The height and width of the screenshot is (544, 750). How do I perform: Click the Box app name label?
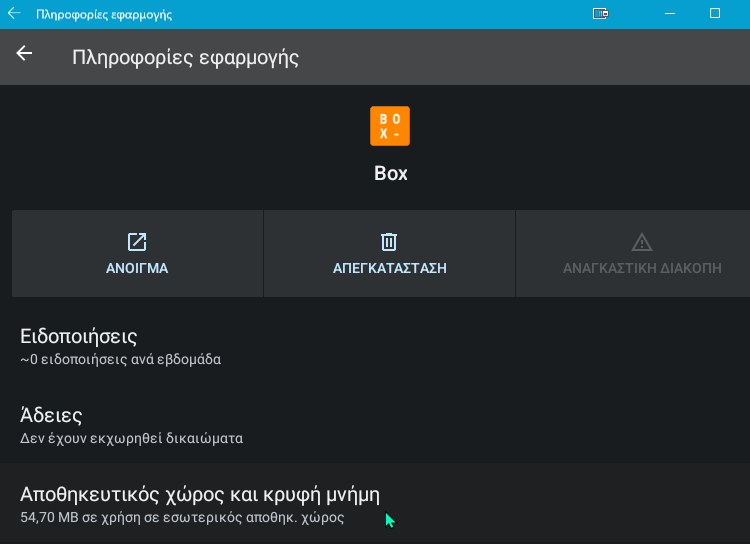[391, 173]
